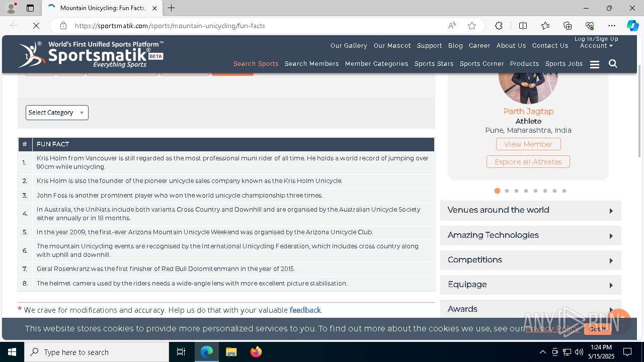
Task: Open a new browser tab
Action: [172, 8]
